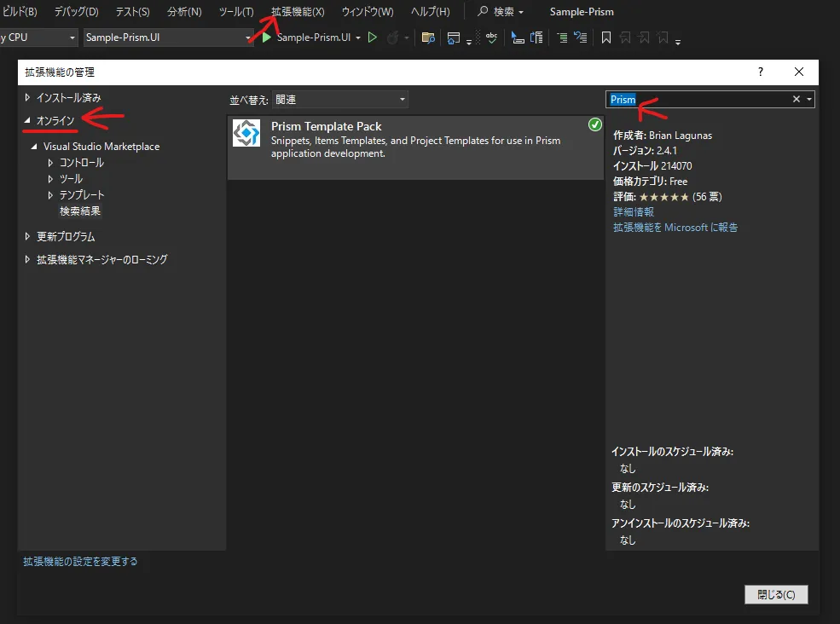Select the Prism Template Pack result title
This screenshot has width=840, height=624.
point(327,126)
